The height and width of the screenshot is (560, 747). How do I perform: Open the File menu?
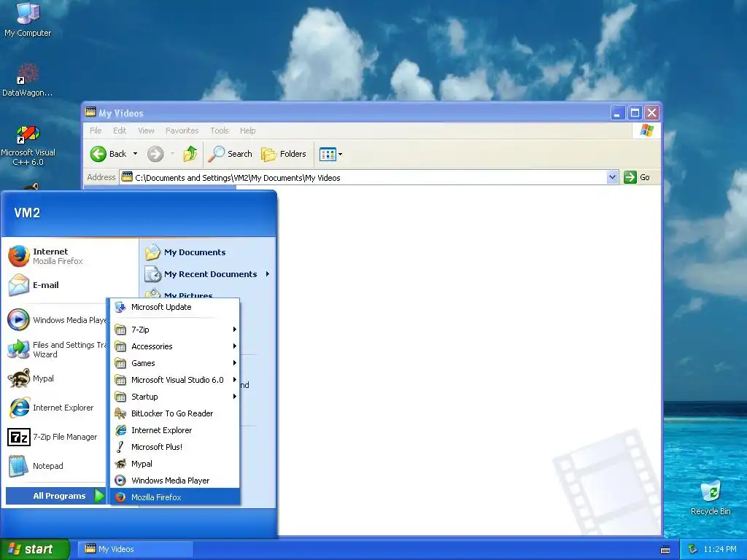click(x=96, y=131)
